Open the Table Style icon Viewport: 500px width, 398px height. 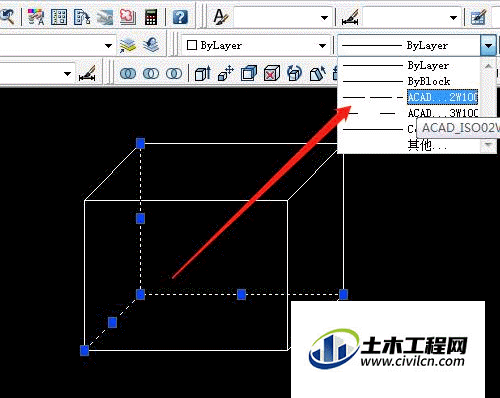[x=478, y=17]
